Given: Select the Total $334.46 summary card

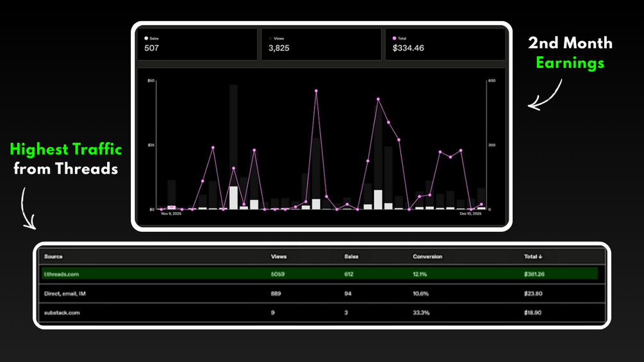Looking at the screenshot, I should pyautogui.click(x=445, y=44).
